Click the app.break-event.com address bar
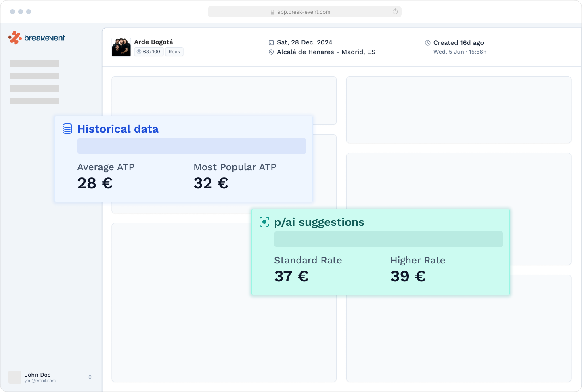The height and width of the screenshot is (392, 582). click(305, 12)
